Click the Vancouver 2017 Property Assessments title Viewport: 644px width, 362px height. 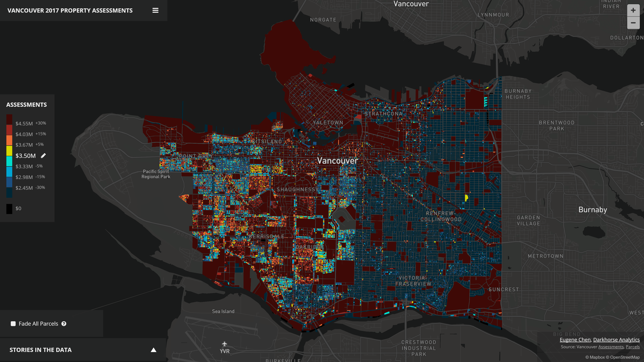tap(70, 11)
